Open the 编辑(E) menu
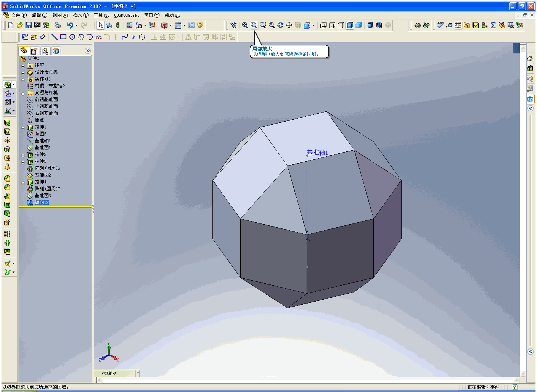The image size is (537, 392). click(39, 15)
